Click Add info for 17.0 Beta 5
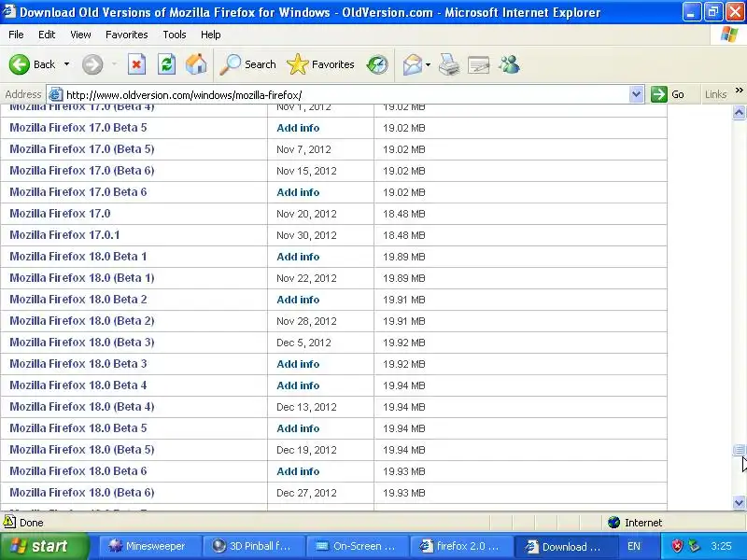The image size is (747, 560). click(298, 128)
